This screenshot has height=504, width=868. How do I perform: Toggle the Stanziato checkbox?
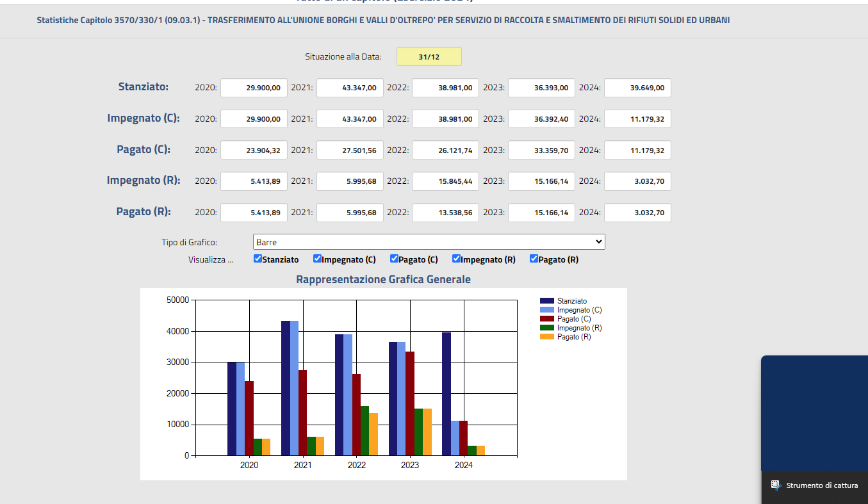258,259
